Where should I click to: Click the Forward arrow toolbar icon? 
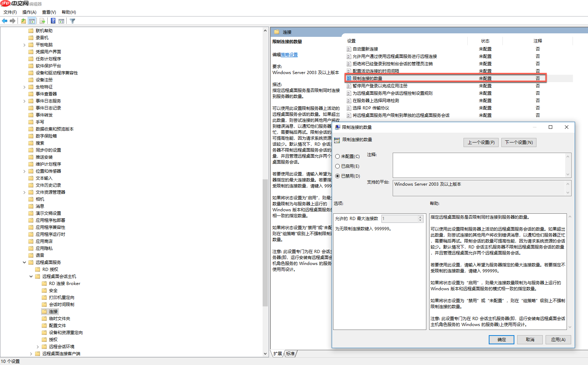click(13, 21)
